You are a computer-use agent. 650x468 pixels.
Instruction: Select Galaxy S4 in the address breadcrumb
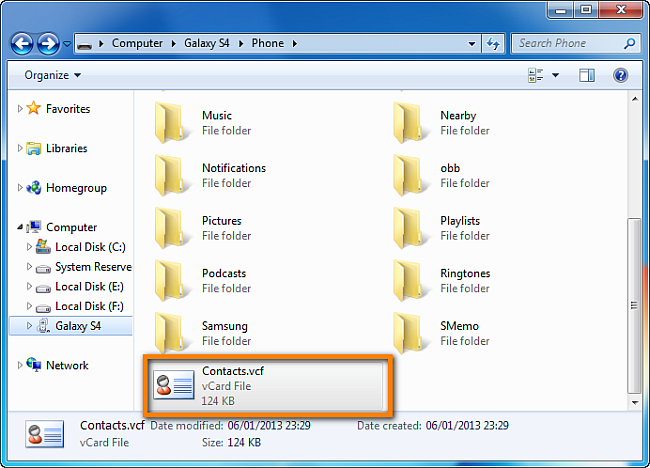coord(206,43)
